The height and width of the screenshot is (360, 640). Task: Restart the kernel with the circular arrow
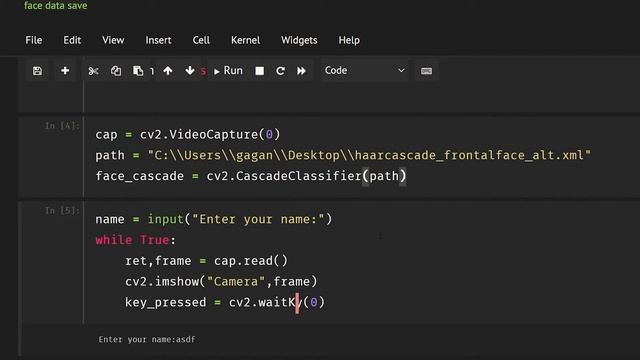tap(280, 71)
